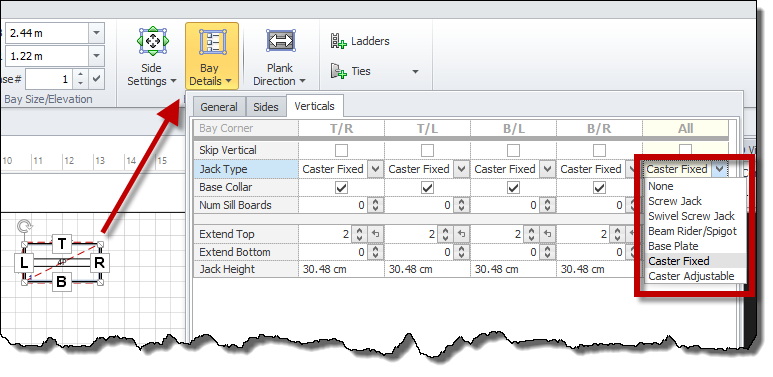
Task: Switch to the General tab
Action: click(219, 107)
